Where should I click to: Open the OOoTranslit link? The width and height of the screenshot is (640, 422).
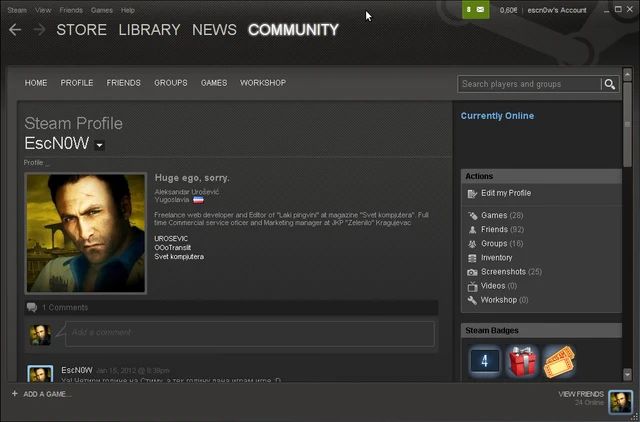point(173,247)
